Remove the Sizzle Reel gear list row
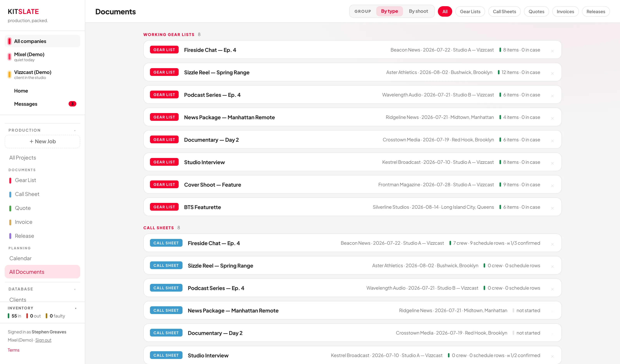 click(x=552, y=73)
